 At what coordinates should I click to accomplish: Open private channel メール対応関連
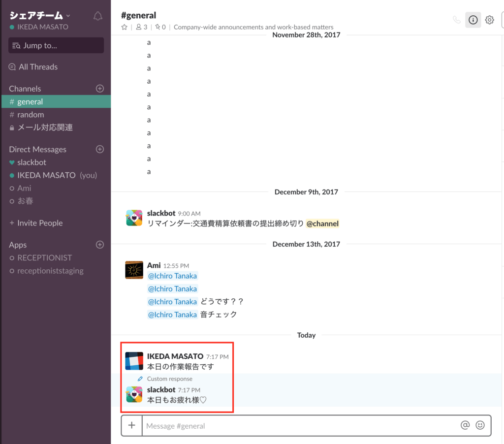[44, 127]
